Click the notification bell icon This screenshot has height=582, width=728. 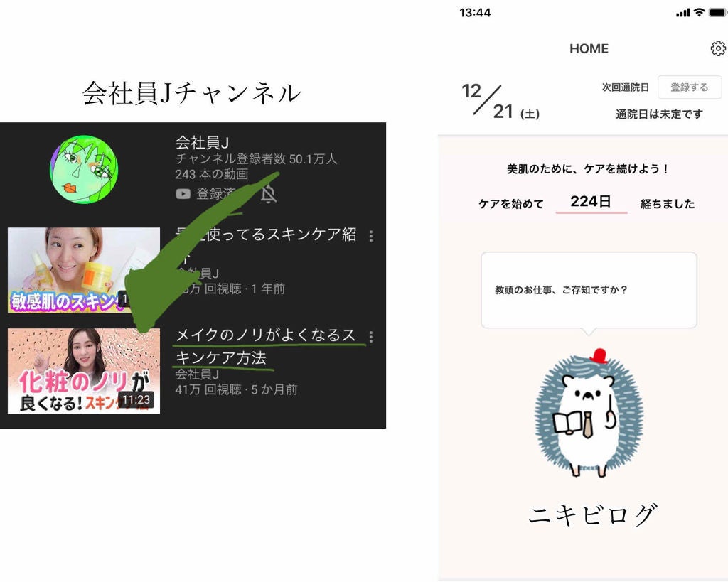(x=268, y=194)
